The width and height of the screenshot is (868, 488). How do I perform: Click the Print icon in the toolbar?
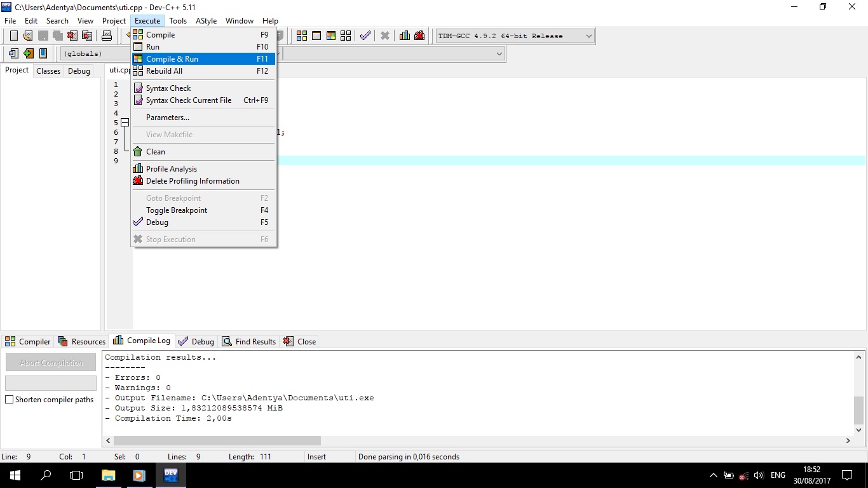pos(107,36)
